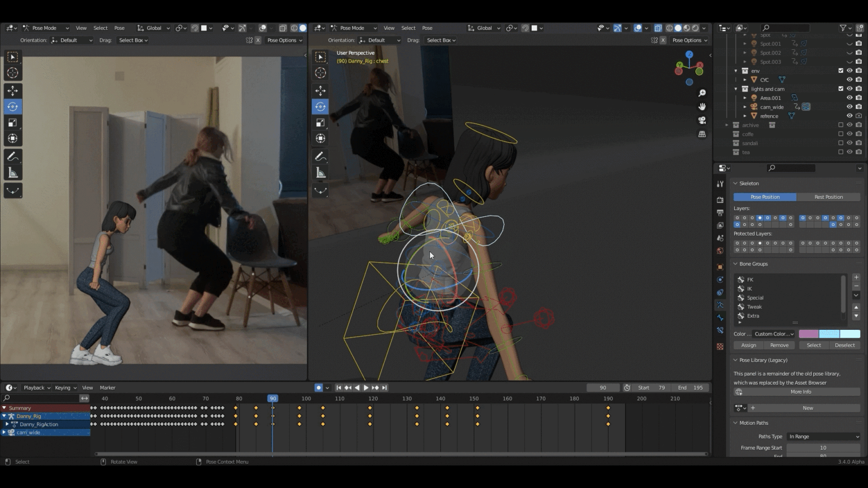Open the Marker menu in the timeline
The height and width of the screenshot is (488, 868).
[107, 387]
